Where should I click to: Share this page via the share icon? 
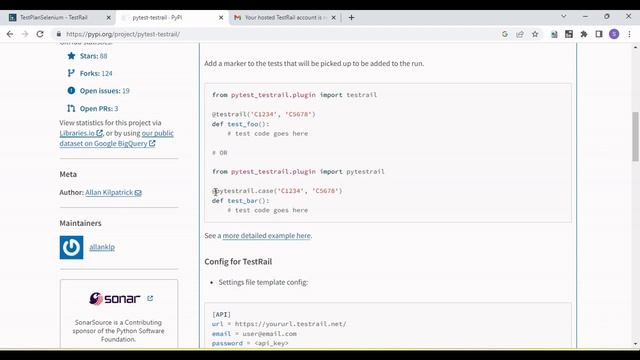pos(520,34)
